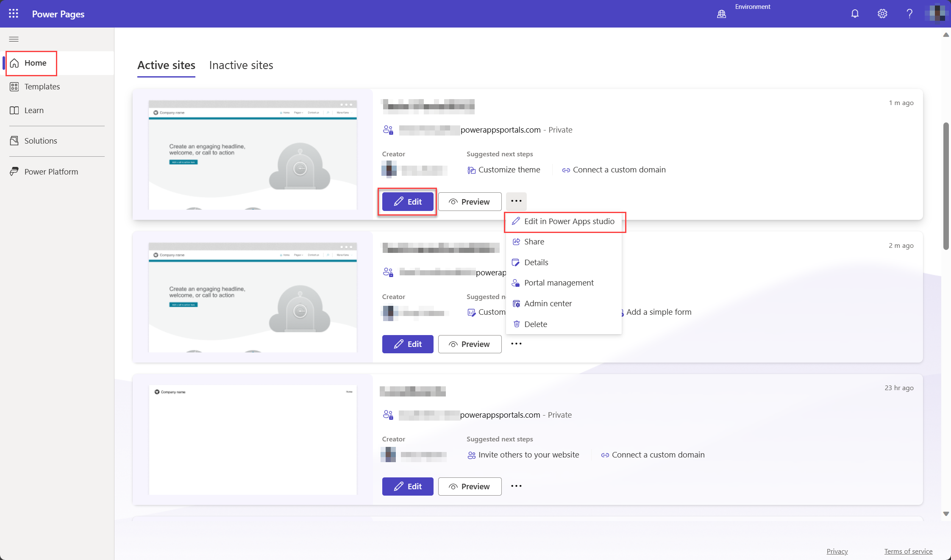Click the Preview button for first site
The height and width of the screenshot is (560, 951).
470,201
